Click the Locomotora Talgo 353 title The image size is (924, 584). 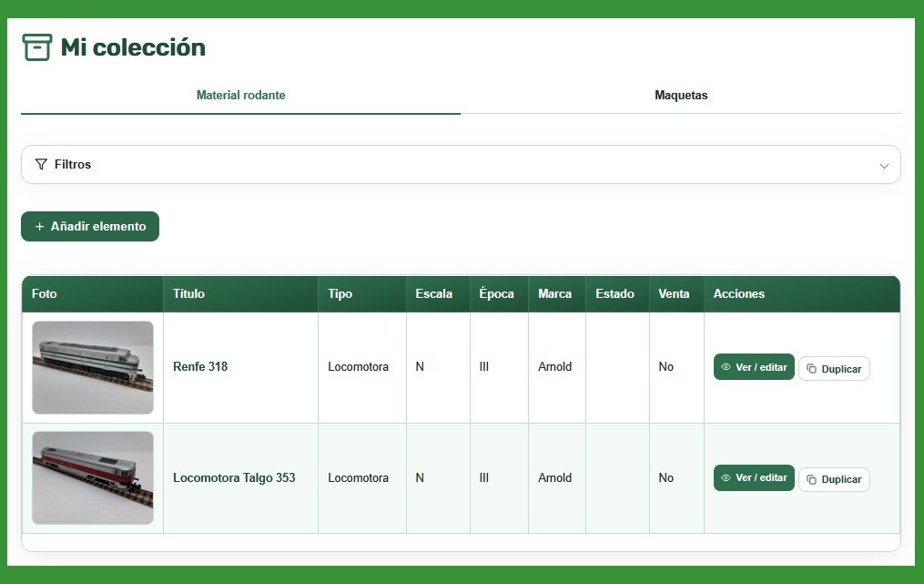(234, 477)
